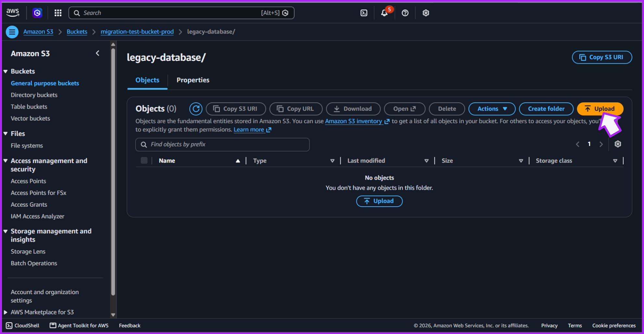This screenshot has height=334, width=644.
Task: Switch to the Properties tab
Action: (x=193, y=80)
